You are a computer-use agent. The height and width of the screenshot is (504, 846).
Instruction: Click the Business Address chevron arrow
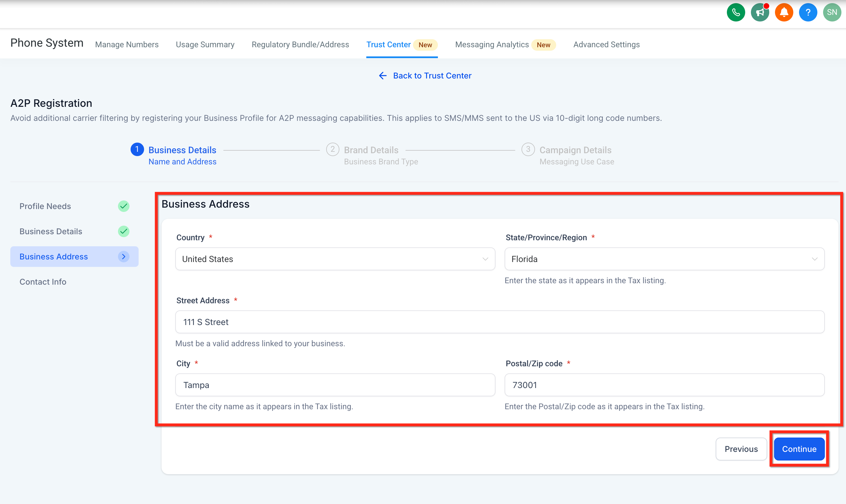pyautogui.click(x=124, y=257)
